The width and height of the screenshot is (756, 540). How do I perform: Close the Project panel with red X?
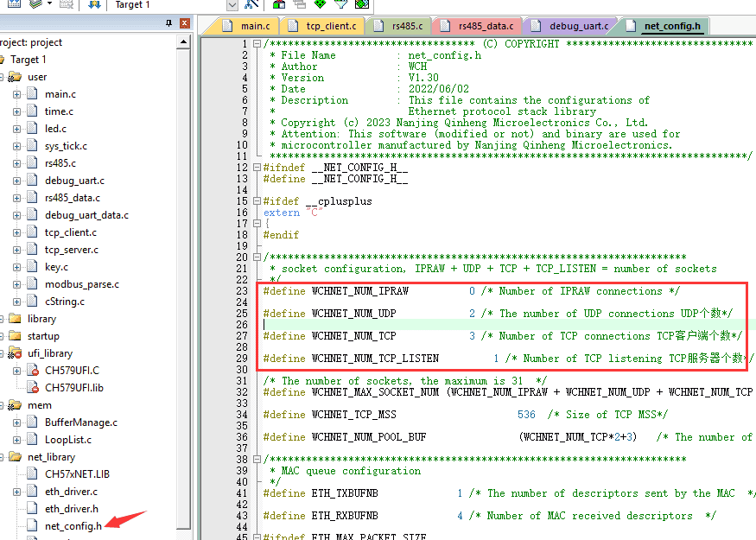(x=185, y=23)
